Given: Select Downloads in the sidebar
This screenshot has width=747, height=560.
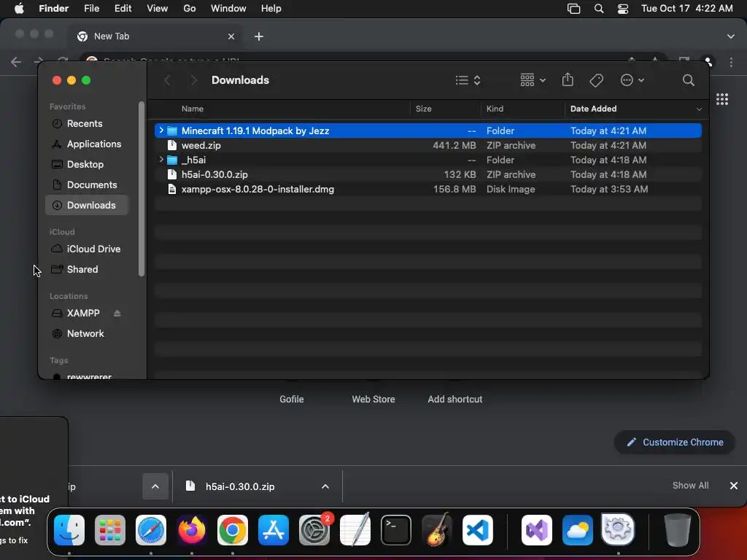Looking at the screenshot, I should pos(87,205).
